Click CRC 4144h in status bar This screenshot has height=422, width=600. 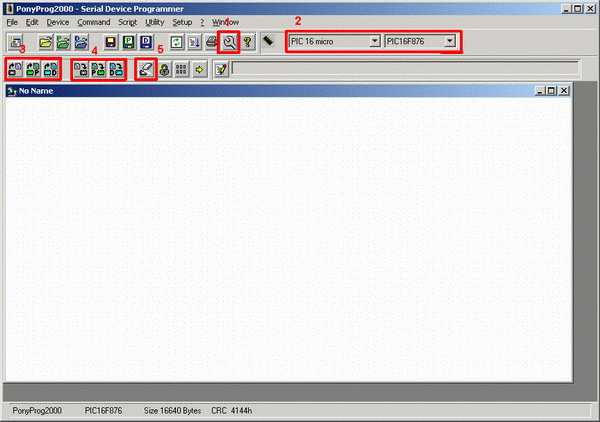(232, 411)
